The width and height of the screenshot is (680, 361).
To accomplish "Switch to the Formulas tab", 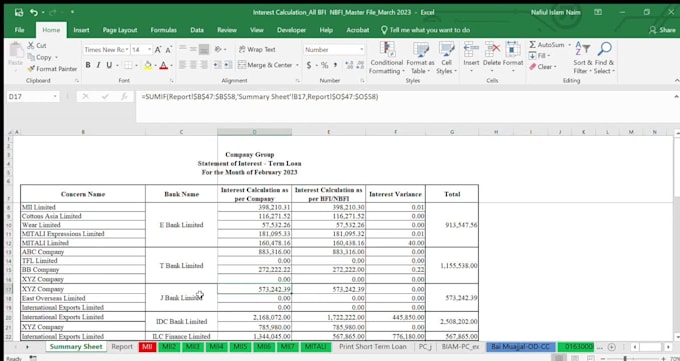I will [x=163, y=30].
